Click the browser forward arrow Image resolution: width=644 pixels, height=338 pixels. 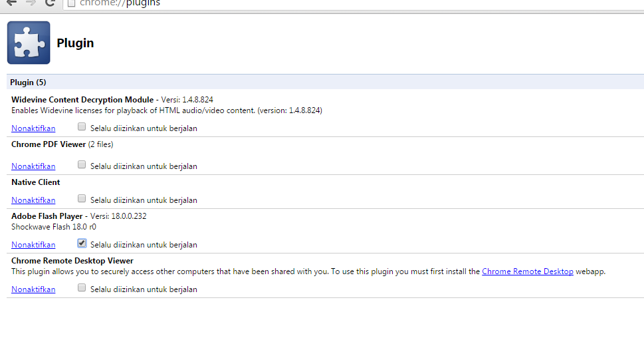point(31,3)
